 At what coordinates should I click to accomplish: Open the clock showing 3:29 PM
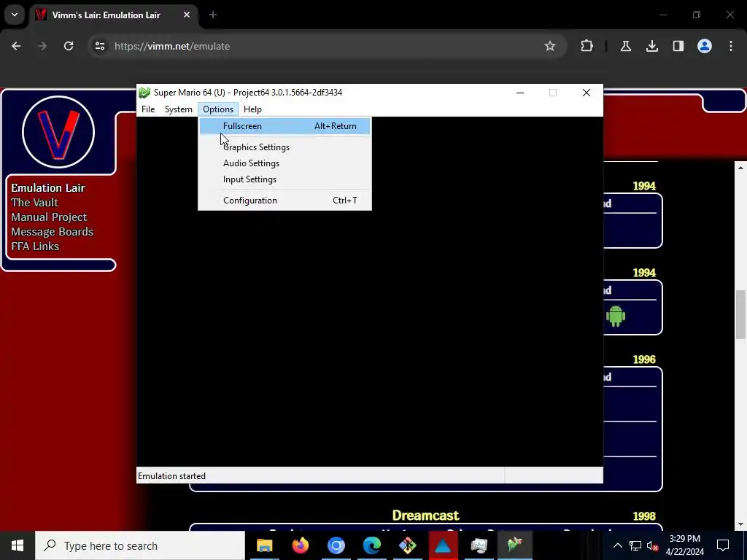click(685, 545)
